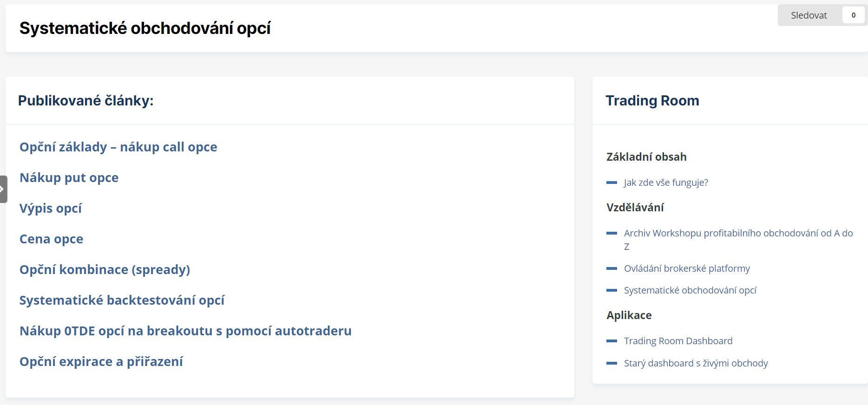Click the Sledovat follow button
The height and width of the screenshot is (405, 868).
point(809,15)
